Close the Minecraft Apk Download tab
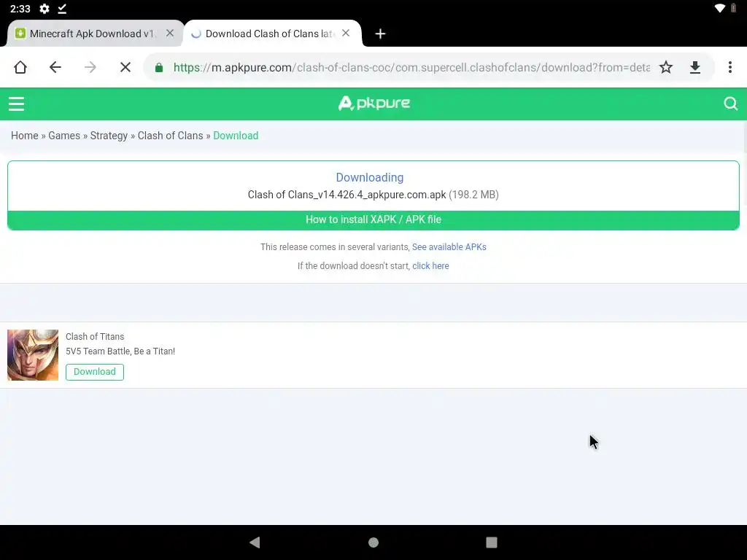The height and width of the screenshot is (560, 747). pos(169,34)
